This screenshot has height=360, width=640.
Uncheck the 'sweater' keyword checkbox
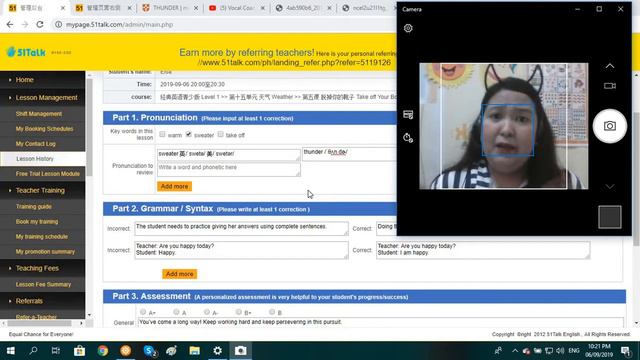(189, 134)
